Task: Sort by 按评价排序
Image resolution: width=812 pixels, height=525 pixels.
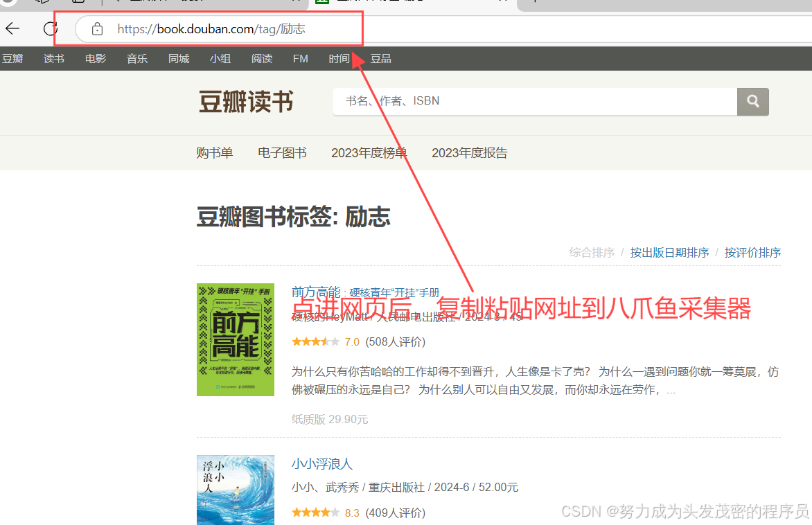Action: coord(752,252)
